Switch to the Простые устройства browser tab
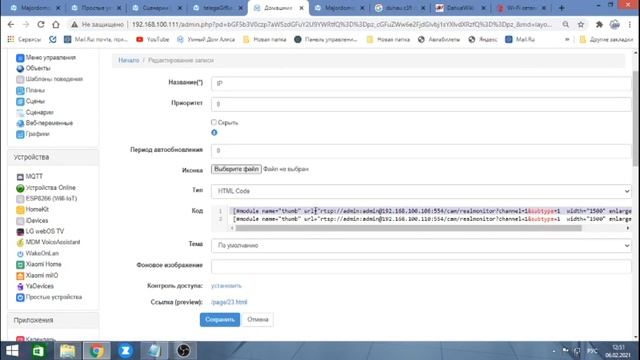Viewport: 640px width, 360px height. pyautogui.click(x=96, y=8)
